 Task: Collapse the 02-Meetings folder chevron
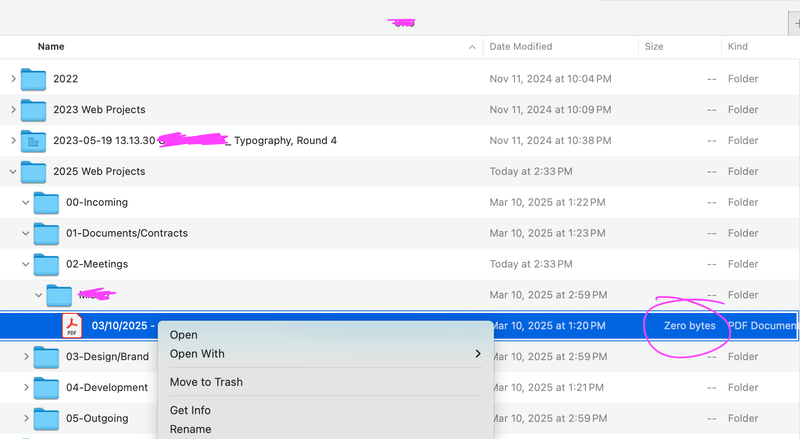(25, 265)
